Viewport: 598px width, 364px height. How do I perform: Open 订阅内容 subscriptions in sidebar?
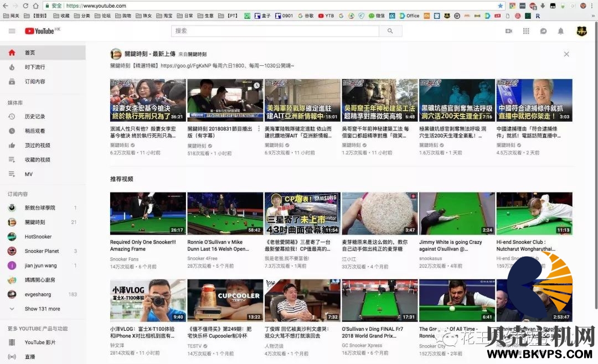tap(43, 81)
